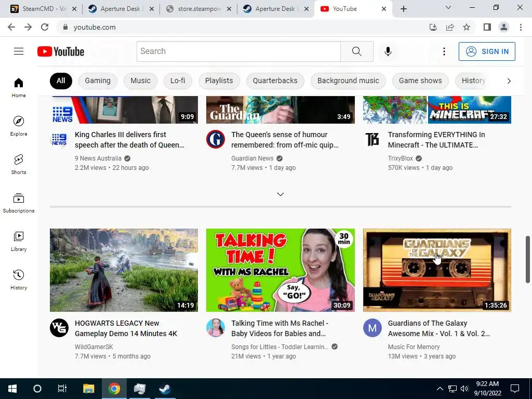Select the All filter chip

click(61, 81)
